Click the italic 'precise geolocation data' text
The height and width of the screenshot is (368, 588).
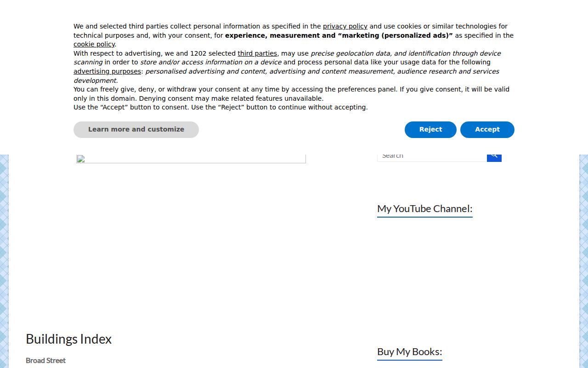351,54
